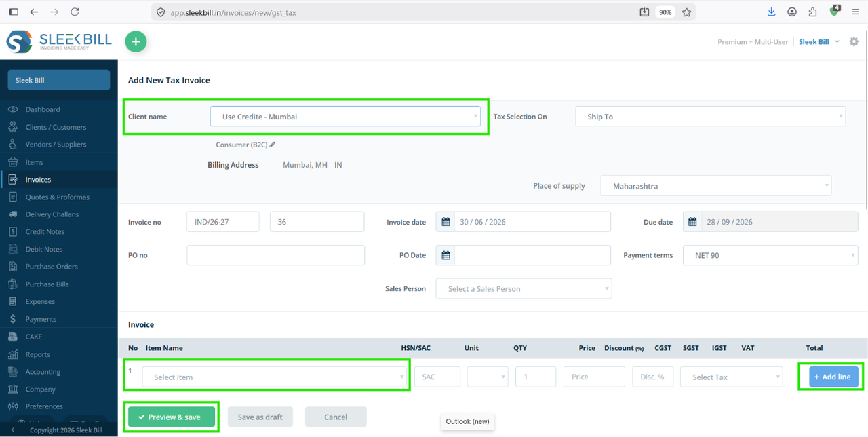The height and width of the screenshot is (437, 868).
Task: Click the Quotes & Proformas icon
Action: coord(13,197)
